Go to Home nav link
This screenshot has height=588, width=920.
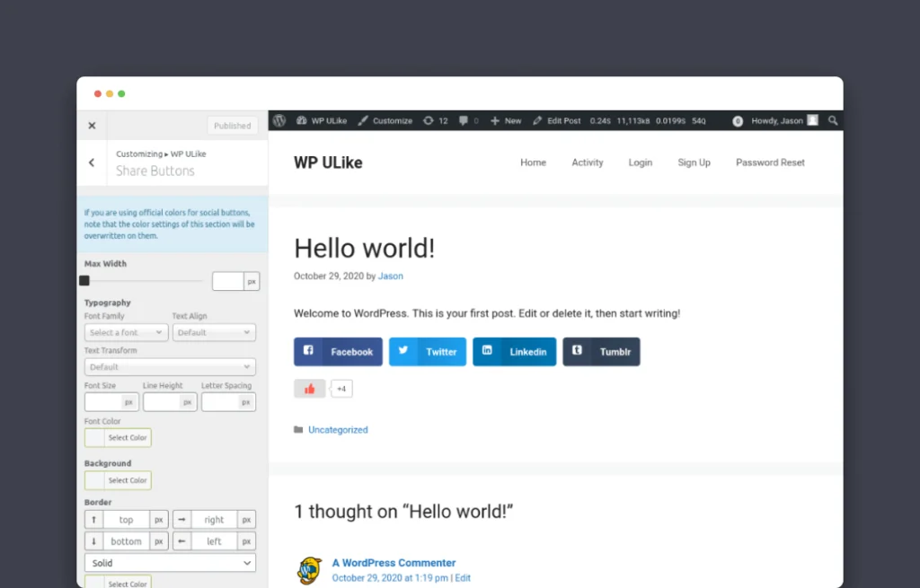(x=533, y=162)
